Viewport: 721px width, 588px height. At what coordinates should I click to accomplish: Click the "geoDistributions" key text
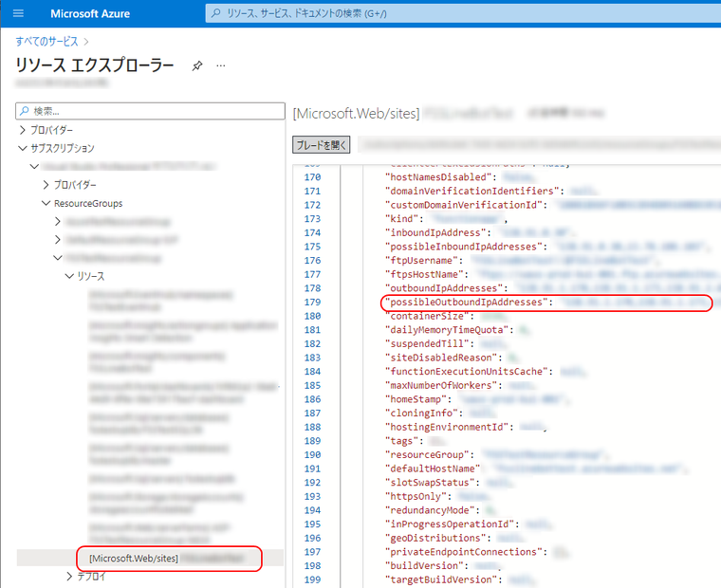[435, 538]
